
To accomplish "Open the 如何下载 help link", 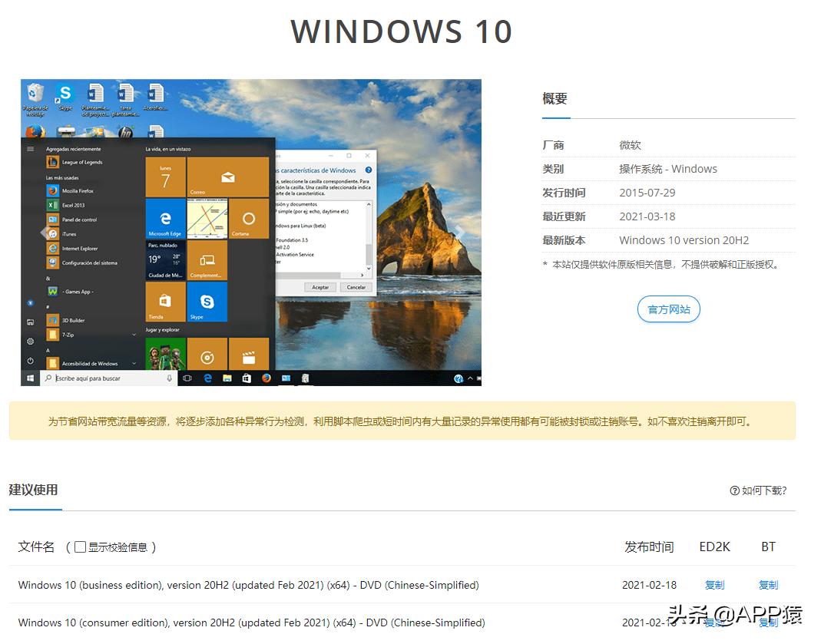I will click(x=759, y=490).
